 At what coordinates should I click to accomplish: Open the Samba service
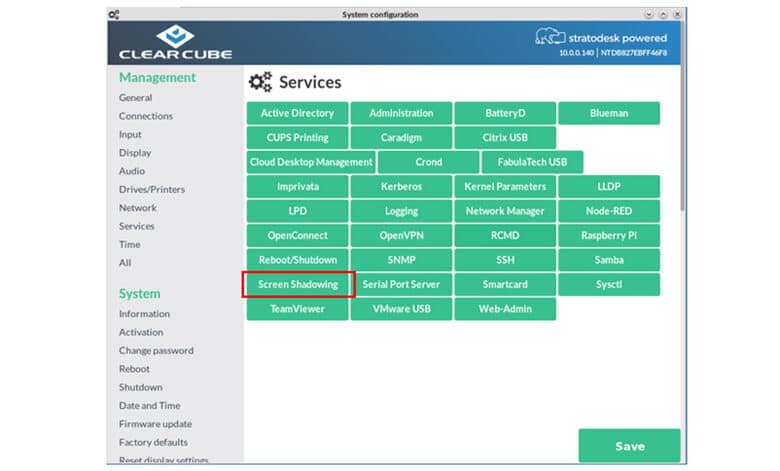click(x=609, y=260)
